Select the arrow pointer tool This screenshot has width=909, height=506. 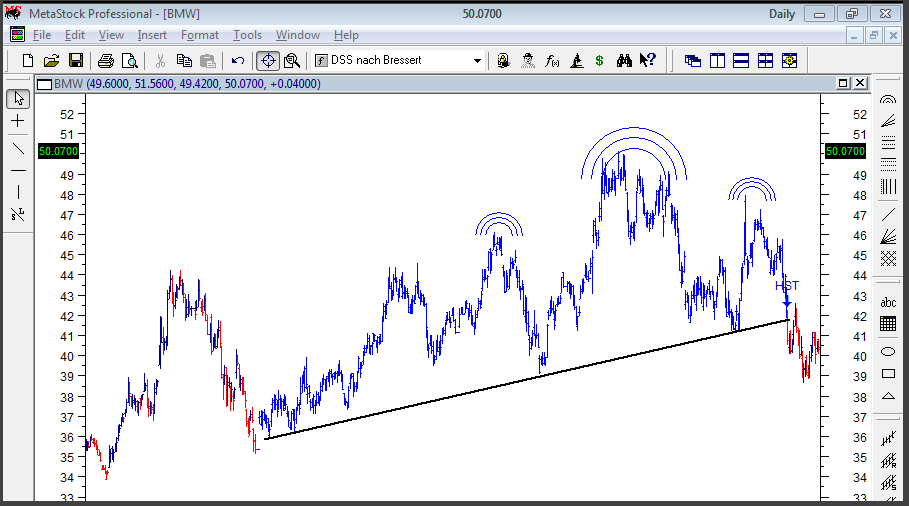(18, 99)
